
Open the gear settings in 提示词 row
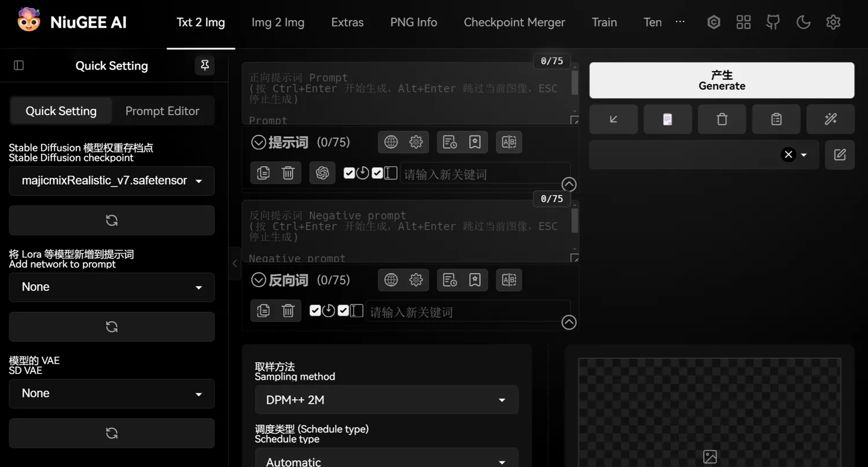click(416, 142)
